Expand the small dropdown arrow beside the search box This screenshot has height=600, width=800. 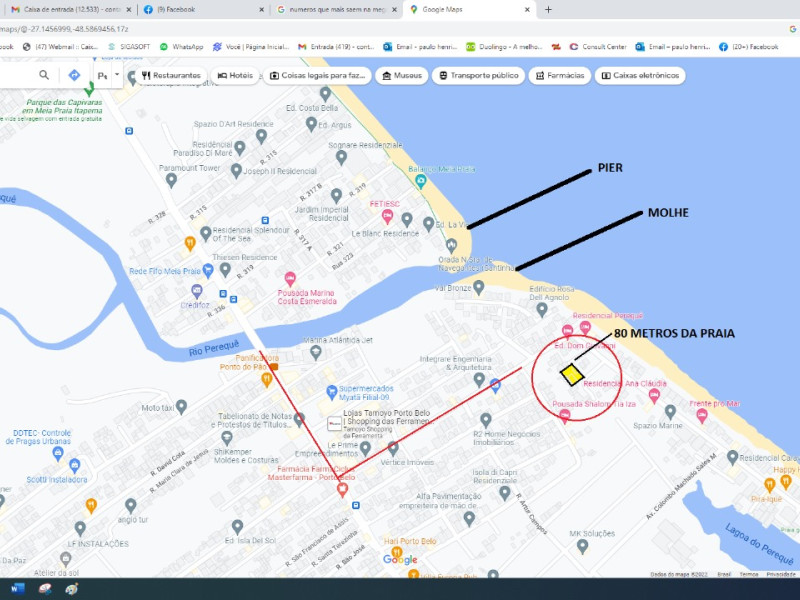[x=117, y=74]
